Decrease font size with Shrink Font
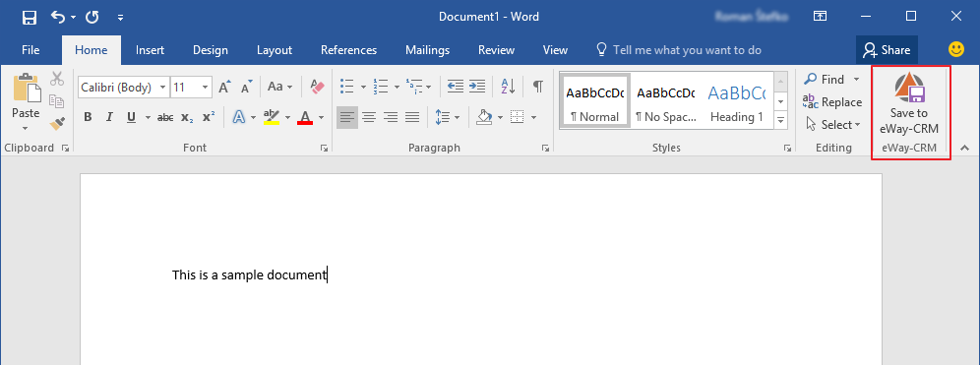Image resolution: width=980 pixels, height=365 pixels. [x=247, y=87]
